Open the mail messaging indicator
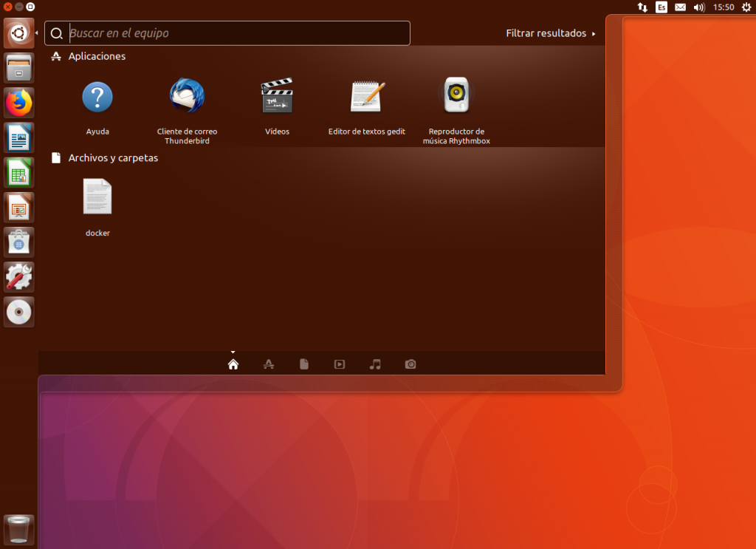Viewport: 756px width, 549px height. coord(680,7)
